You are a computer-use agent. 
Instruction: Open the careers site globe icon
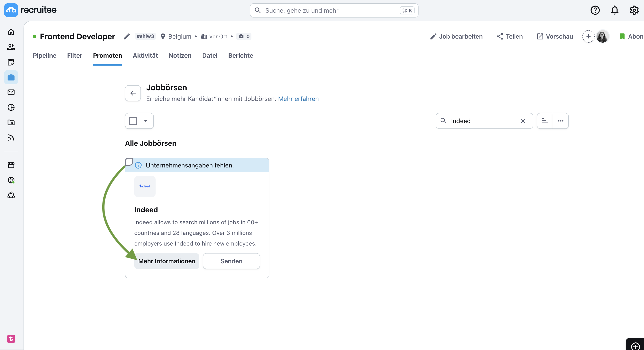(11, 180)
